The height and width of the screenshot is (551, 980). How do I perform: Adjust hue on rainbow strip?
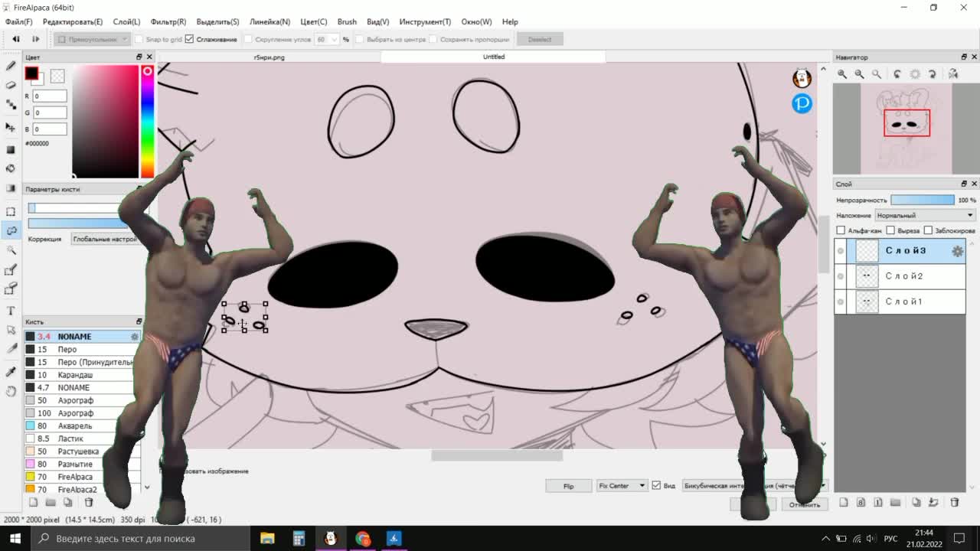click(148, 121)
